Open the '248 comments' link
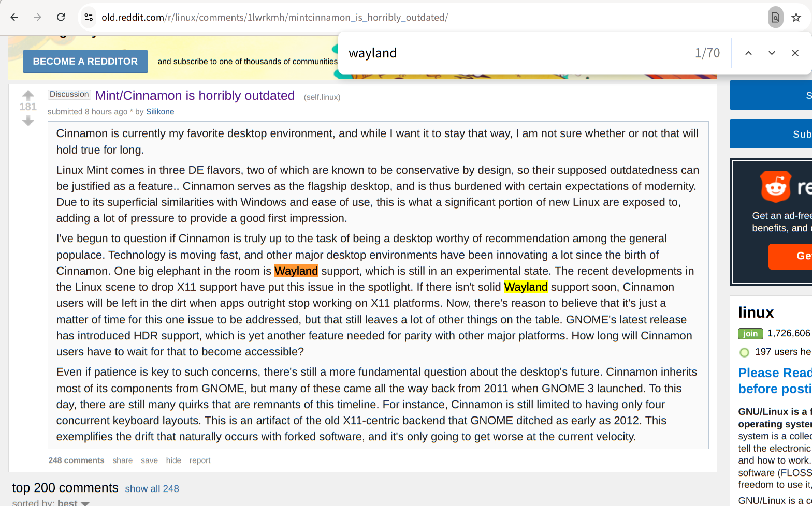The image size is (812, 506). 76,460
